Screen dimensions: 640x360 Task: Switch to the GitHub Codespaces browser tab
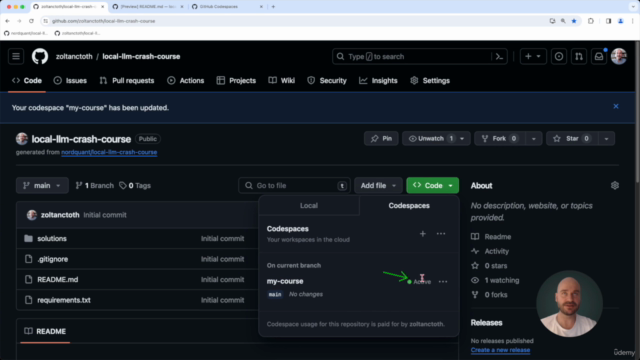click(x=227, y=7)
